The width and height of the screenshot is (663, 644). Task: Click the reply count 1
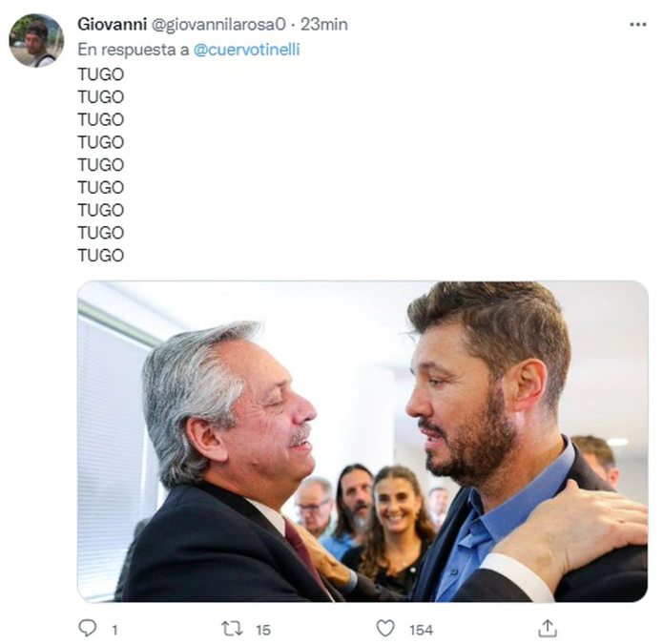(x=114, y=631)
